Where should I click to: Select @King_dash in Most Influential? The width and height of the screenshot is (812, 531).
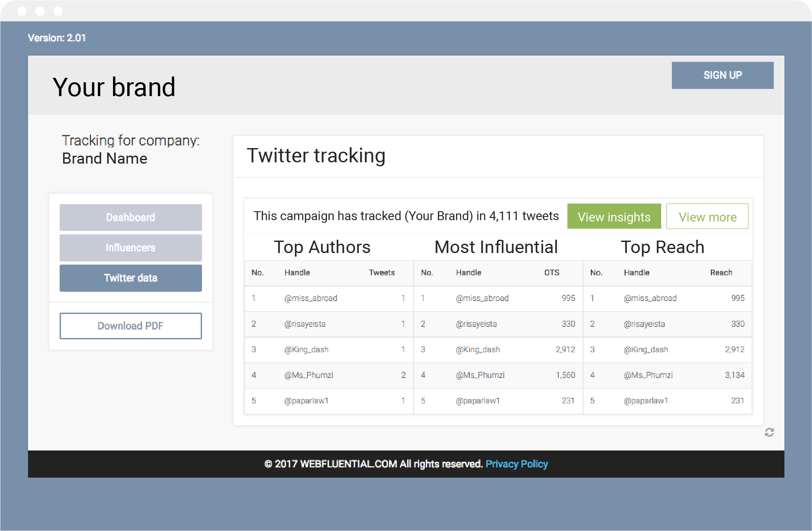coord(478,350)
